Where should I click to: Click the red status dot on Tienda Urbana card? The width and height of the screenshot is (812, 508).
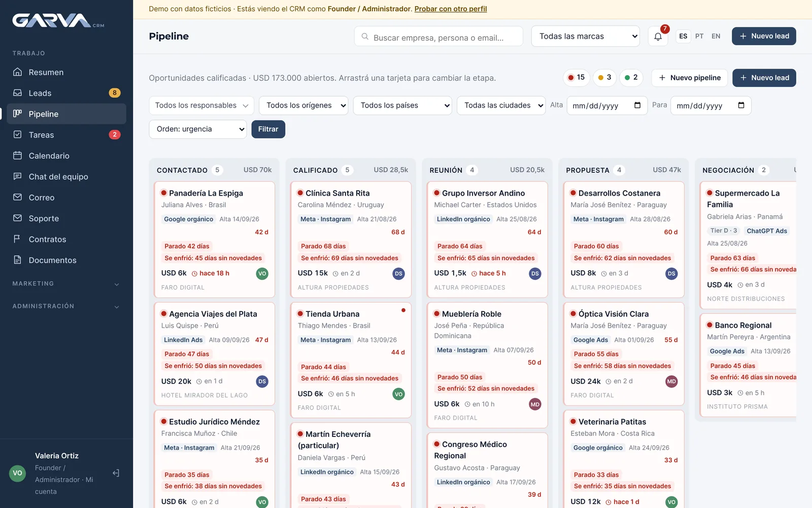[403, 310]
